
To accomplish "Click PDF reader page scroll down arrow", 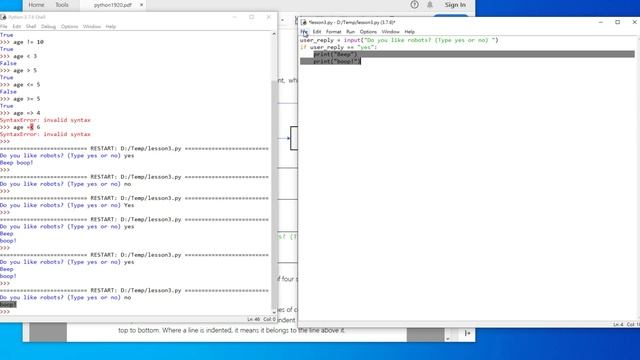I will [x=448, y=339].
